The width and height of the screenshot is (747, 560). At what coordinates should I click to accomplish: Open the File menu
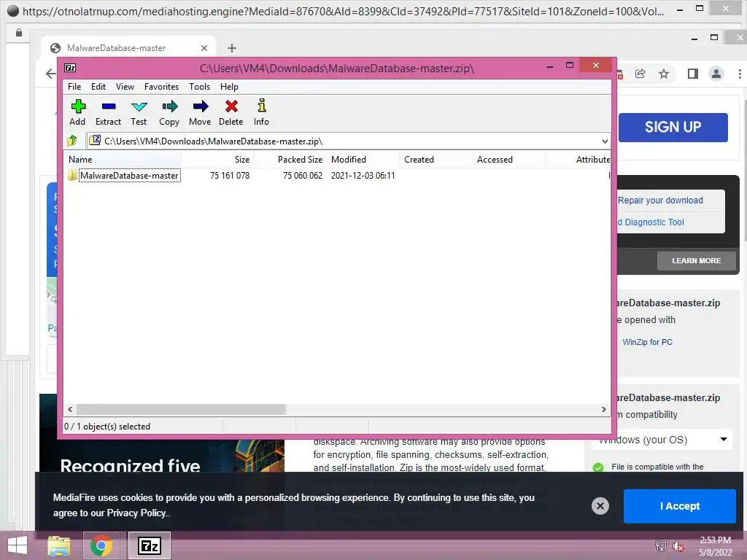(74, 87)
